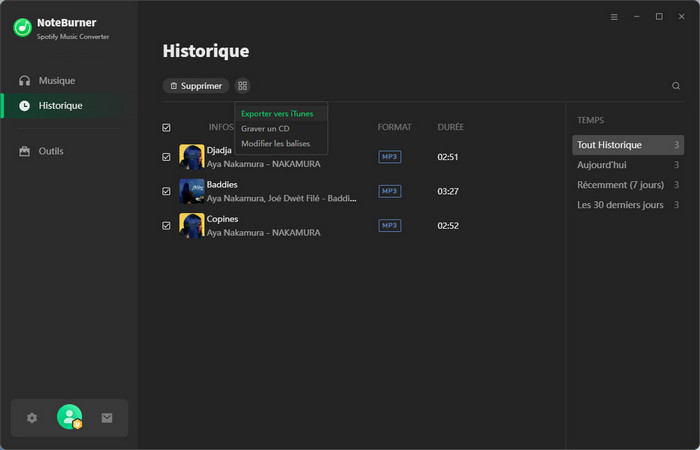Click the MP3 badge for Djadja
This screenshot has width=700, height=450.
point(390,157)
